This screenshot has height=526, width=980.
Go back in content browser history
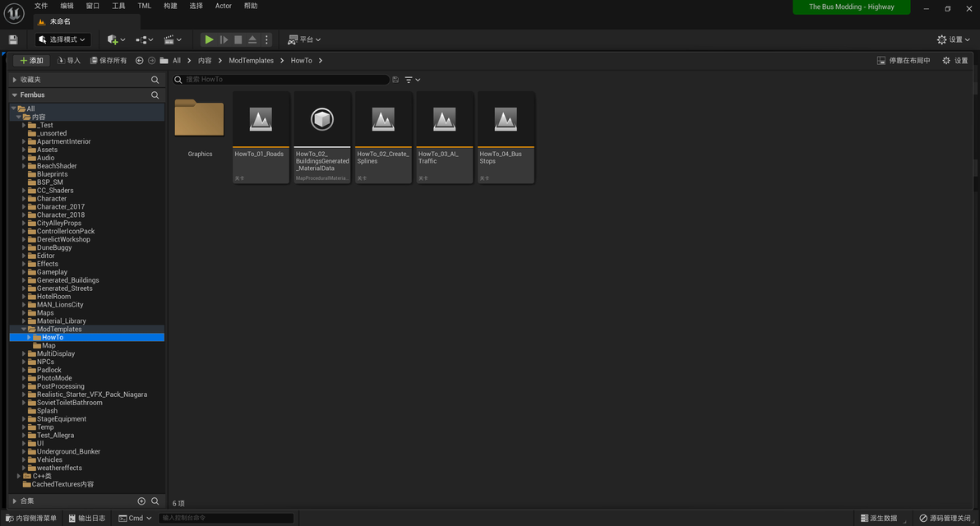[x=140, y=61]
